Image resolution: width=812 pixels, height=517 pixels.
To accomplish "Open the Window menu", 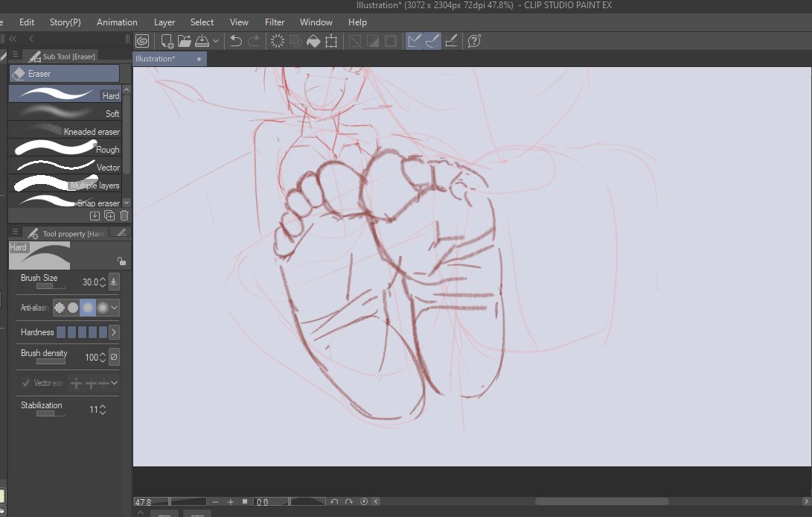I will [x=316, y=22].
